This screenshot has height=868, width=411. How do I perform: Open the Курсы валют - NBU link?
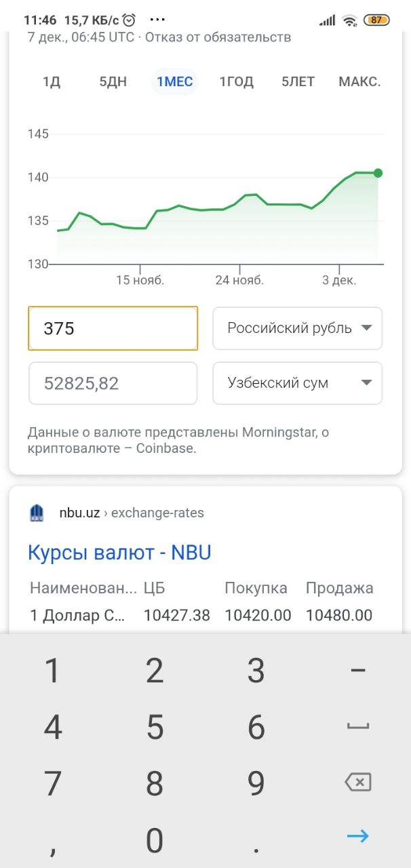tap(119, 553)
